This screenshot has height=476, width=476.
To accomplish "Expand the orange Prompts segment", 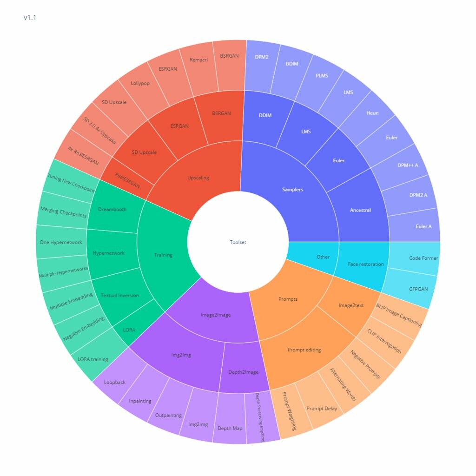I will [x=288, y=299].
